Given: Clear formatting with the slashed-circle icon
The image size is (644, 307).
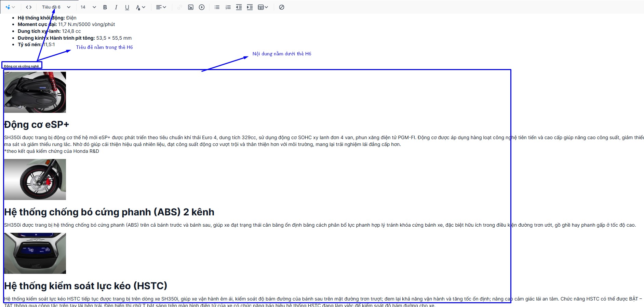Looking at the screenshot, I should click(x=282, y=7).
